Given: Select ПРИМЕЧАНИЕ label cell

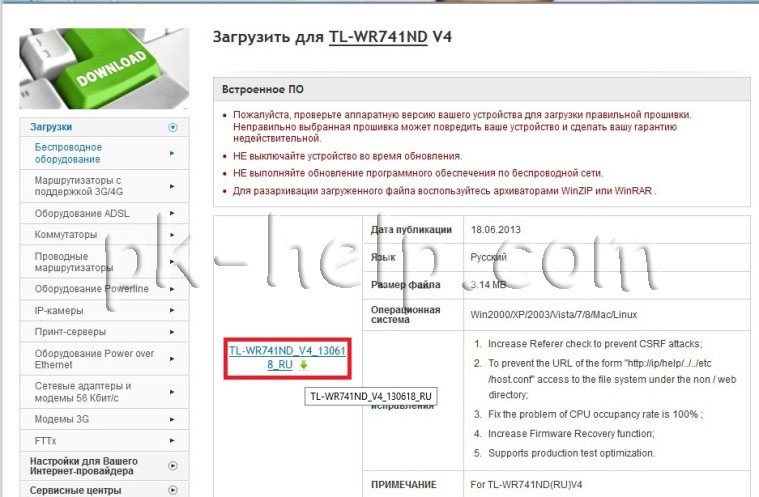Looking at the screenshot, I should (413, 484).
